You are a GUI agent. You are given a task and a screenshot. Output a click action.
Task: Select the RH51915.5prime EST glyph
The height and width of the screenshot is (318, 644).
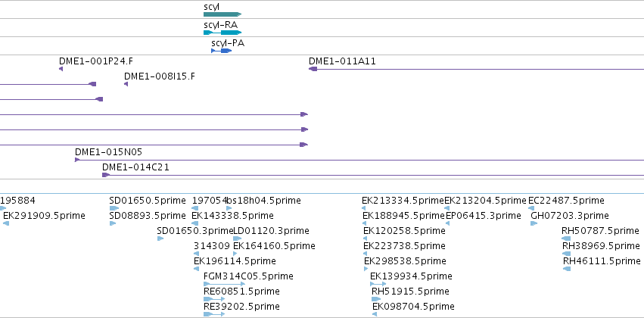tap(376, 299)
